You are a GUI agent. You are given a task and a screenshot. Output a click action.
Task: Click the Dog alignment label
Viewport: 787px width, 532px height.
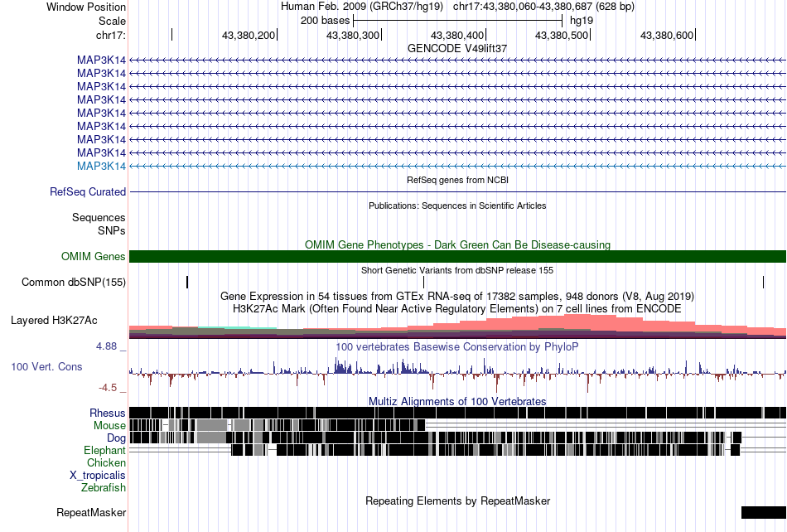[116, 438]
